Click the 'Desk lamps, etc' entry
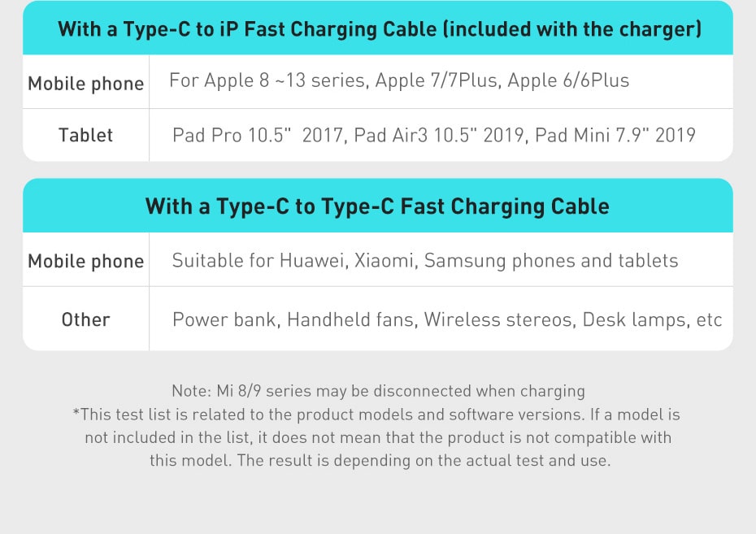756x534 pixels. pyautogui.click(x=652, y=319)
